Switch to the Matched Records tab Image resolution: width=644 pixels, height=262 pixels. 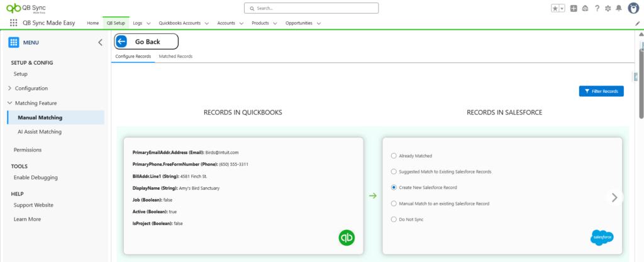click(x=176, y=56)
